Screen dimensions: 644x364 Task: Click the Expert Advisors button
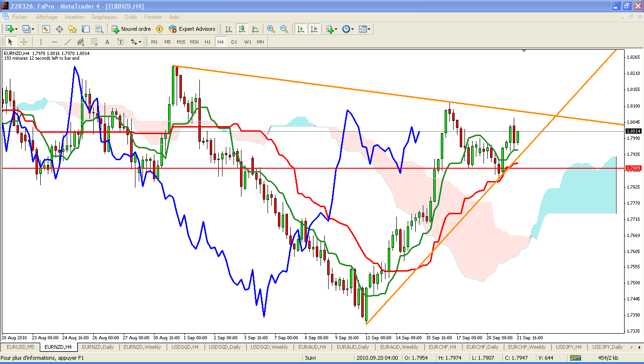tap(192, 29)
